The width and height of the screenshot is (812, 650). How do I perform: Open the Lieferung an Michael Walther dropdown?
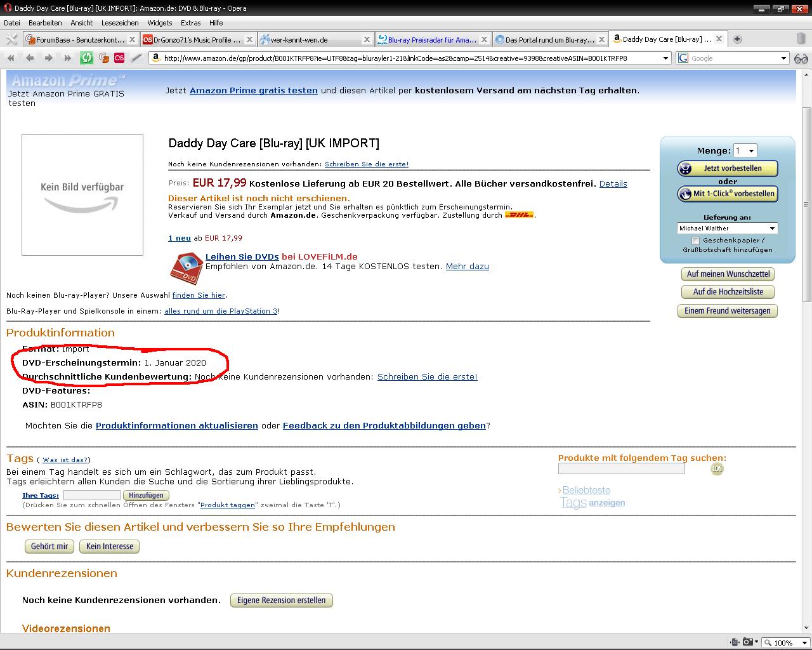pos(728,228)
